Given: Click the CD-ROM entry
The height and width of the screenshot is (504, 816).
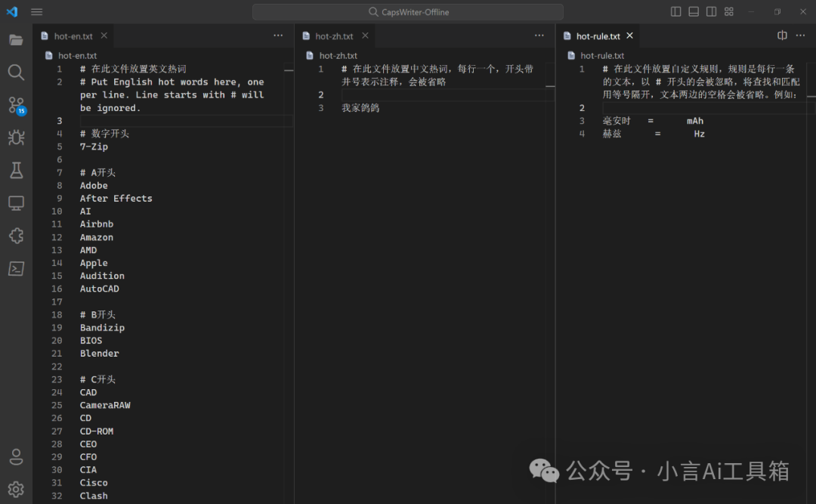Looking at the screenshot, I should 97,431.
